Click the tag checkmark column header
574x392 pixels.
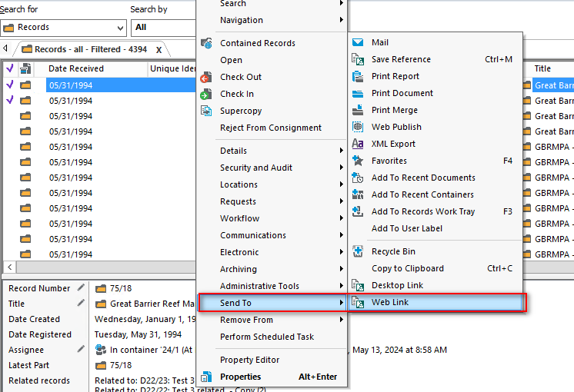(x=10, y=68)
